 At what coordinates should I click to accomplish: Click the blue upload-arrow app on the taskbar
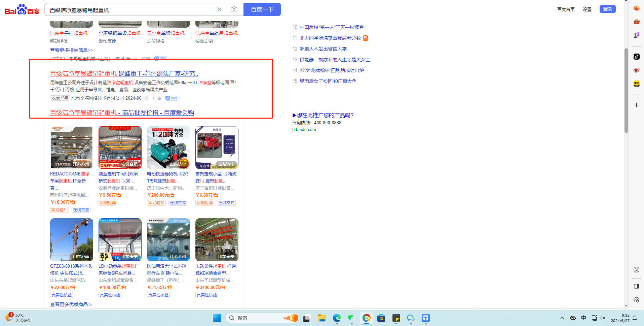coord(425,318)
